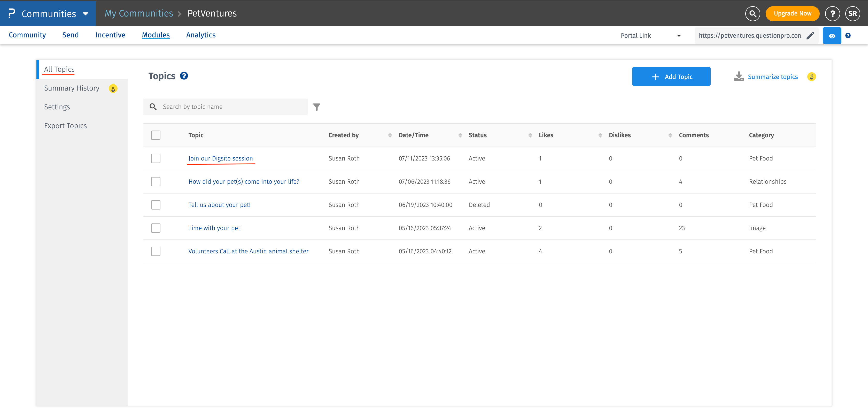Click the Add Topic button

coord(671,76)
